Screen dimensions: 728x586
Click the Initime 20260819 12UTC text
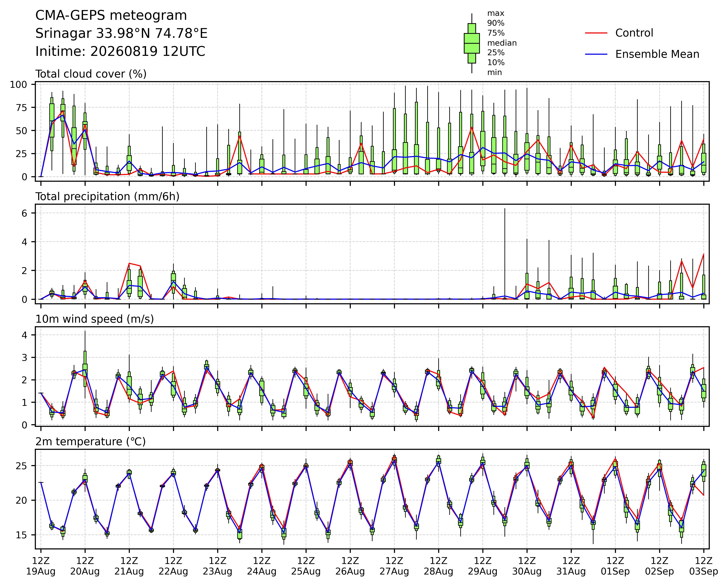click(120, 52)
